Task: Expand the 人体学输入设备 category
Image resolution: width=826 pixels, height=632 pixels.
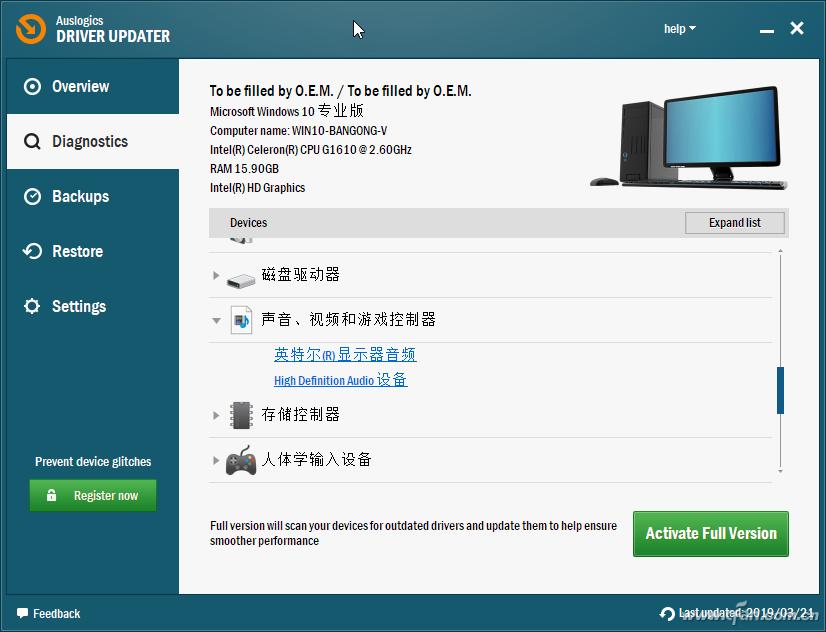Action: coord(216,461)
